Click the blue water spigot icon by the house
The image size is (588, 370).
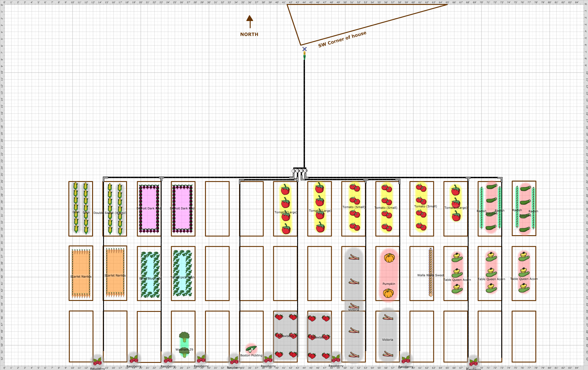tap(305, 49)
